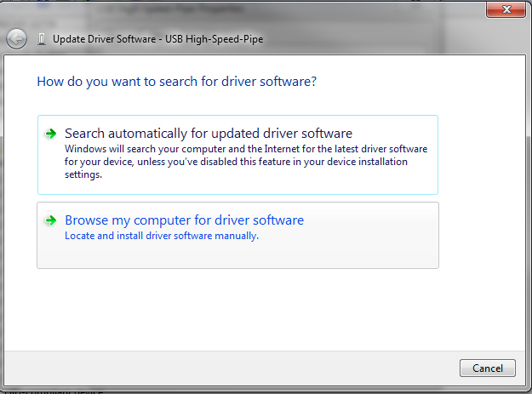The height and width of the screenshot is (394, 532).
Task: Select 'Search automatically for updated driver software'
Action: (x=208, y=134)
